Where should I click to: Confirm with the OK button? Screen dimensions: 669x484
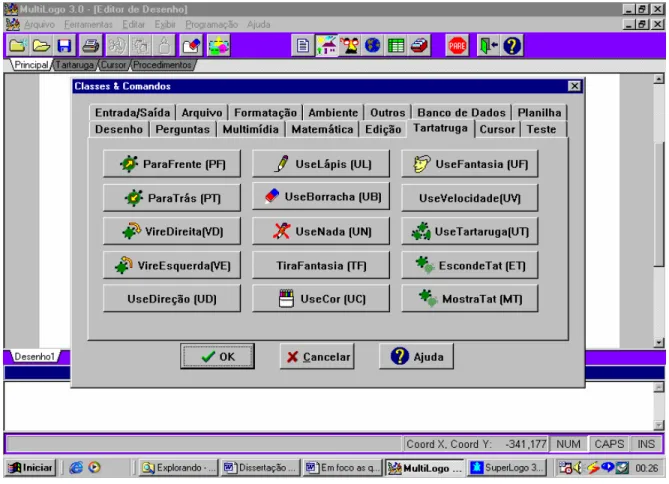218,356
